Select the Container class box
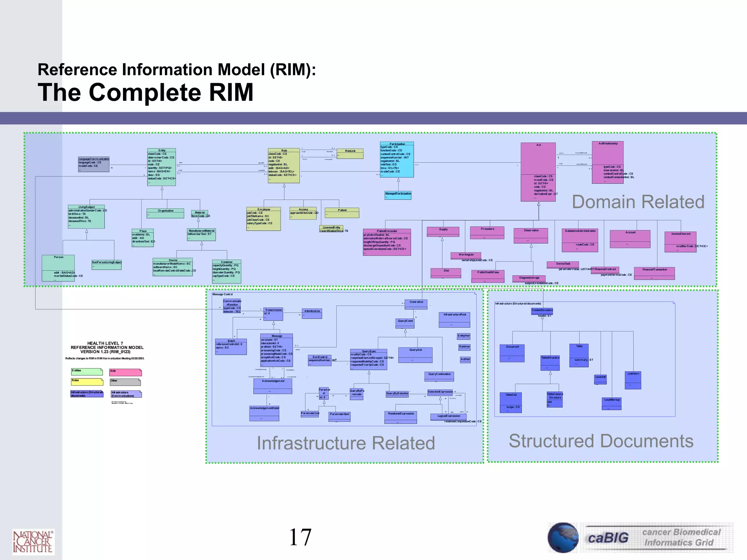This screenshot has height=560, width=747. tap(227, 271)
